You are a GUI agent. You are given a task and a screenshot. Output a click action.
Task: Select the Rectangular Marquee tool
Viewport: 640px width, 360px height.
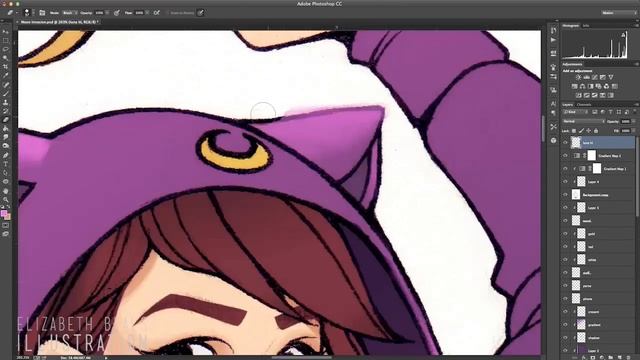6,41
